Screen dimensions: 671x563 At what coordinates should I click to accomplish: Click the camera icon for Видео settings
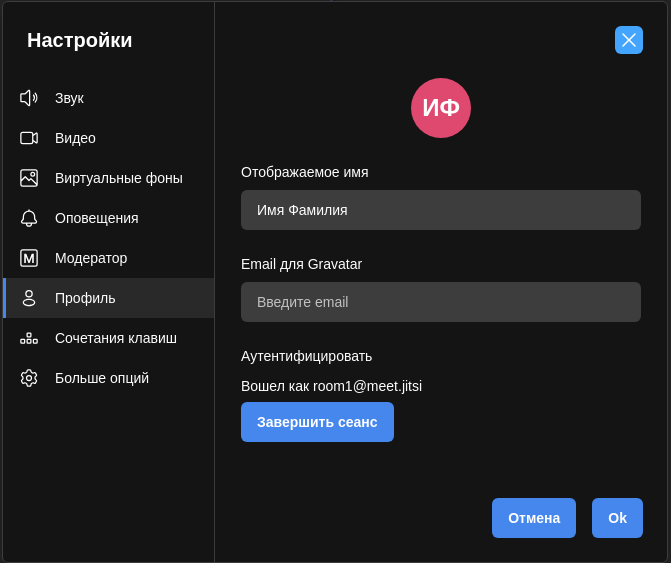click(28, 138)
